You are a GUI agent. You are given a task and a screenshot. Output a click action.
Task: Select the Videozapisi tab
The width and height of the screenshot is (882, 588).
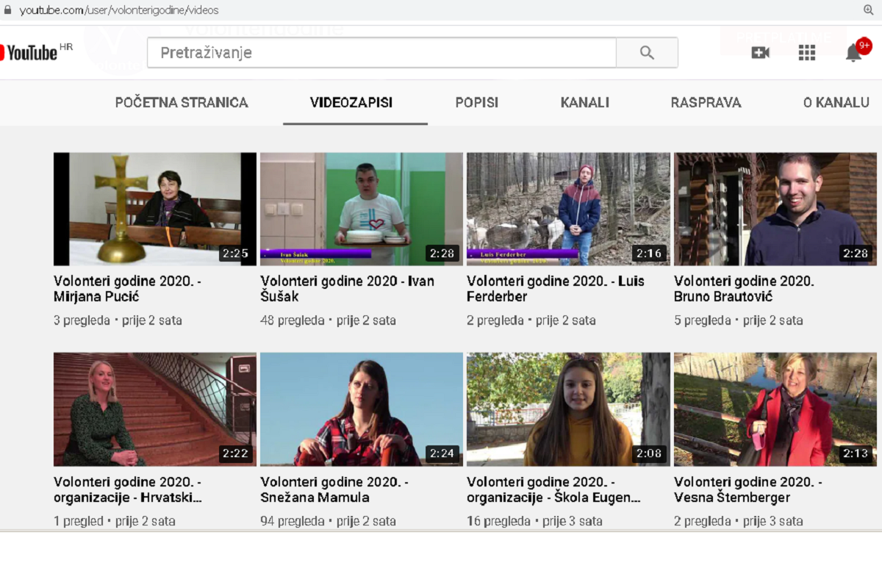pyautogui.click(x=351, y=103)
